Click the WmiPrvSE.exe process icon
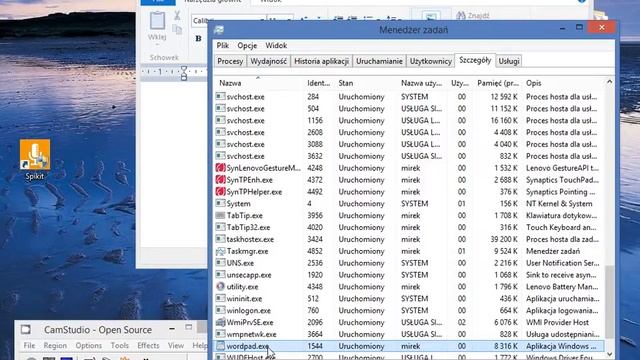This screenshot has width=640, height=360. click(x=220, y=322)
